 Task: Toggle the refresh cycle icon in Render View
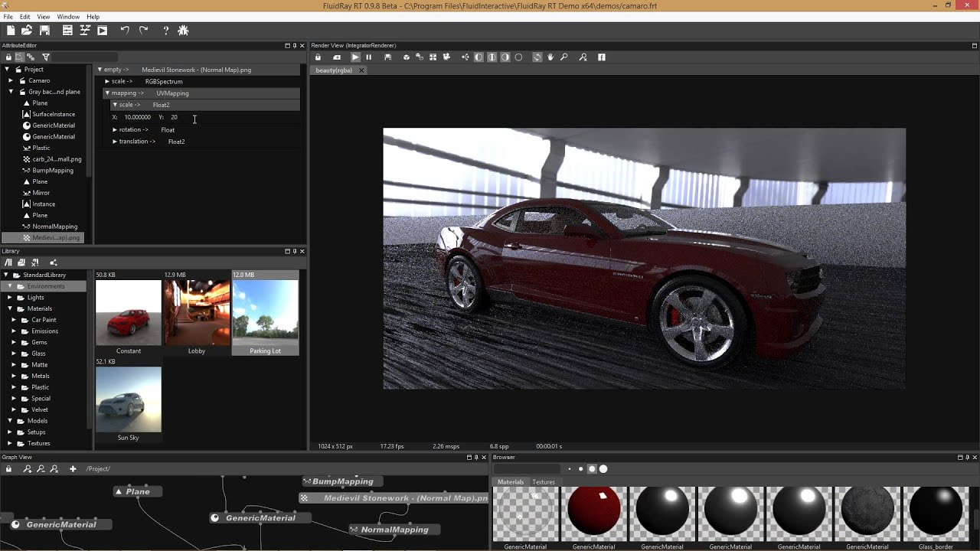(537, 57)
